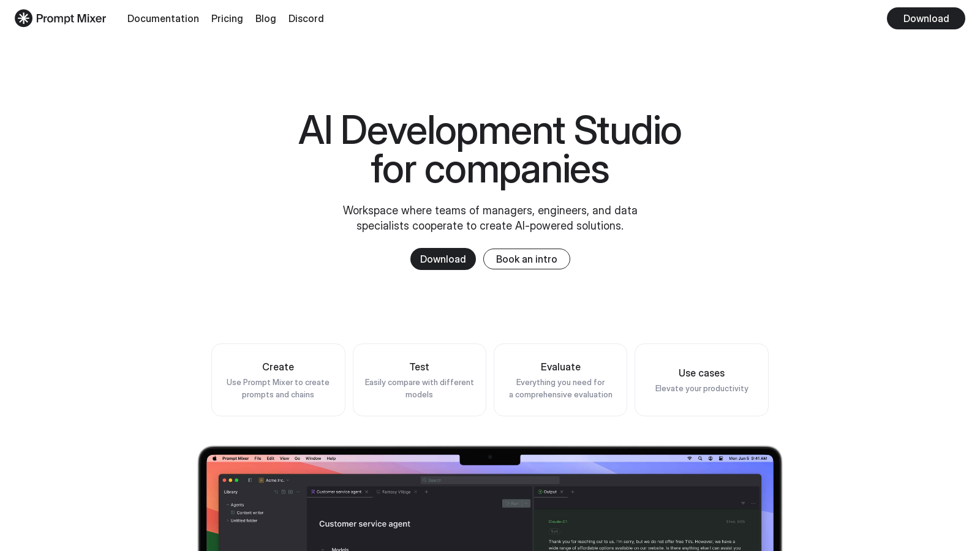Expand the Models section in the editor
The width and height of the screenshot is (980, 551).
point(323,549)
